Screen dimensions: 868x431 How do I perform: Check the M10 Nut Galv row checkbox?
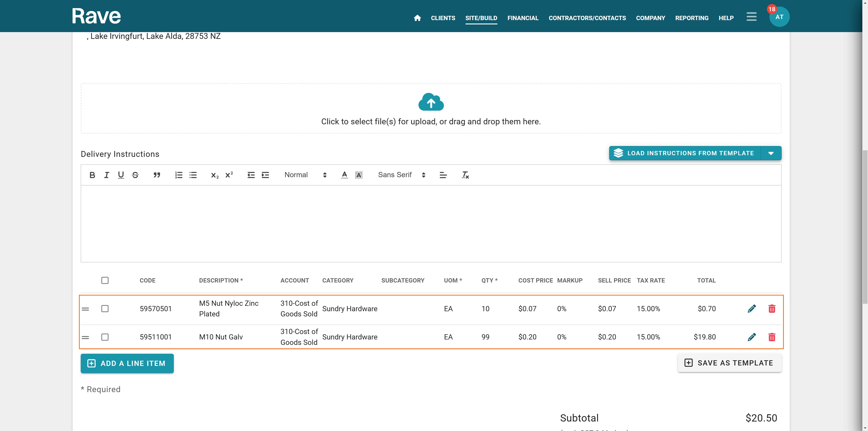tap(105, 337)
